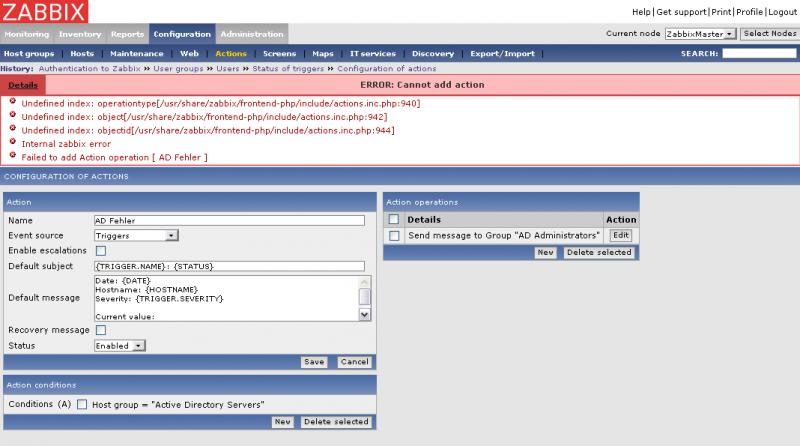Click Edit for the Send message operation
The height and width of the screenshot is (446, 800).
620,235
